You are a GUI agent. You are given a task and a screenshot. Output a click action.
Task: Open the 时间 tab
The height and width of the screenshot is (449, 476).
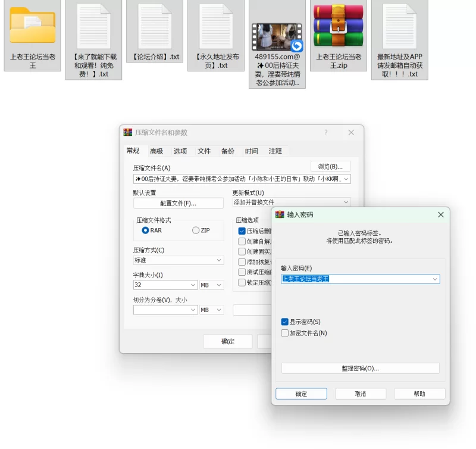coord(251,151)
